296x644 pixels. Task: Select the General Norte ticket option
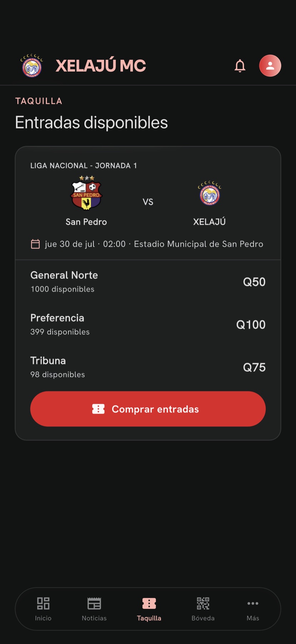click(x=148, y=282)
